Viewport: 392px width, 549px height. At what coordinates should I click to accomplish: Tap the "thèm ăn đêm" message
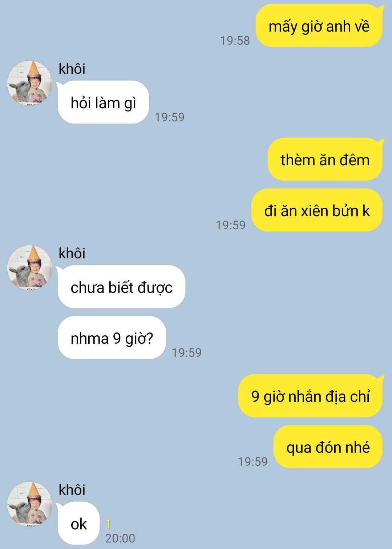325,159
